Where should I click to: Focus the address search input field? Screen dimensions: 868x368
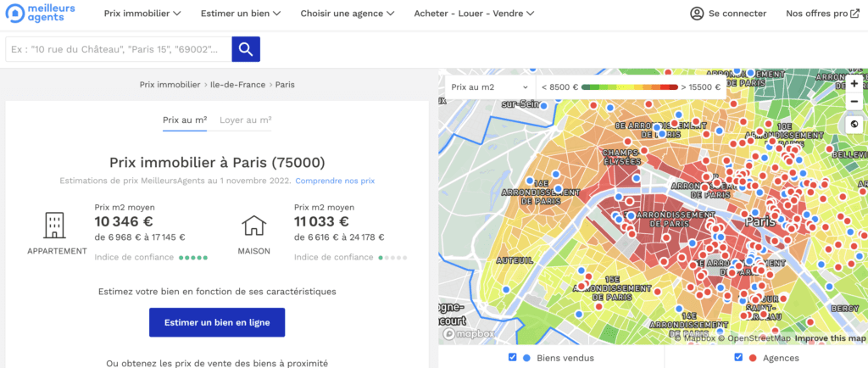point(119,49)
